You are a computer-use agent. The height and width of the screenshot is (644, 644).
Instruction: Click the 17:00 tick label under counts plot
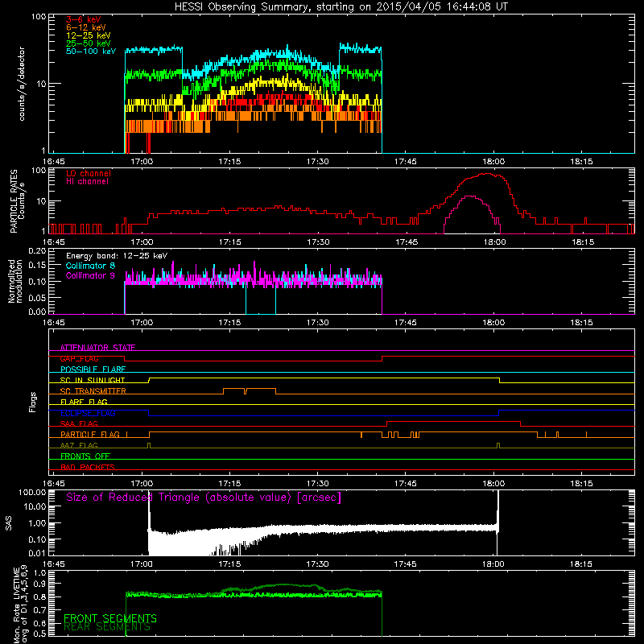pyautogui.click(x=142, y=162)
